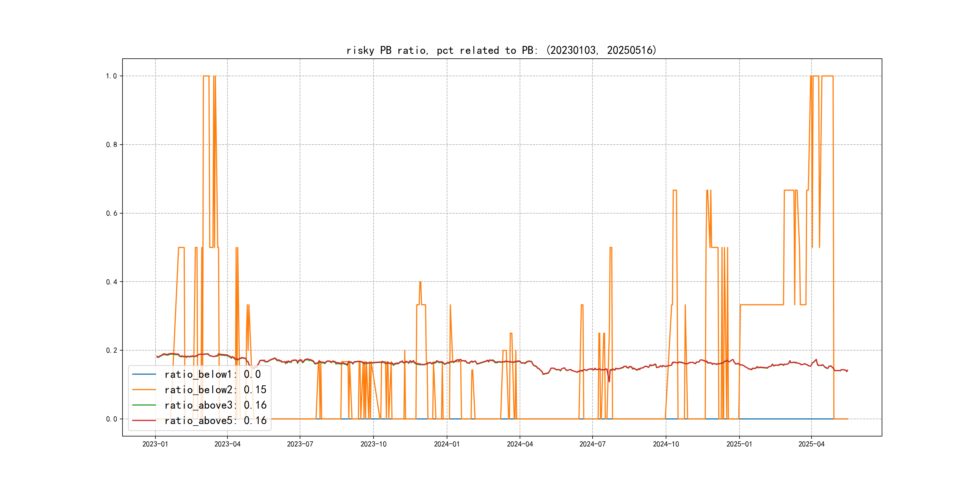Click the 1.0 y-axis tick label
980x490 pixels.
coord(111,76)
